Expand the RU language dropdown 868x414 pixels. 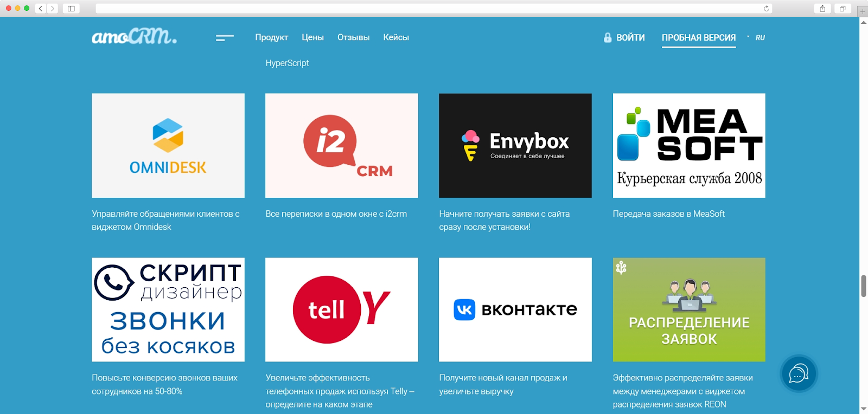coord(757,37)
